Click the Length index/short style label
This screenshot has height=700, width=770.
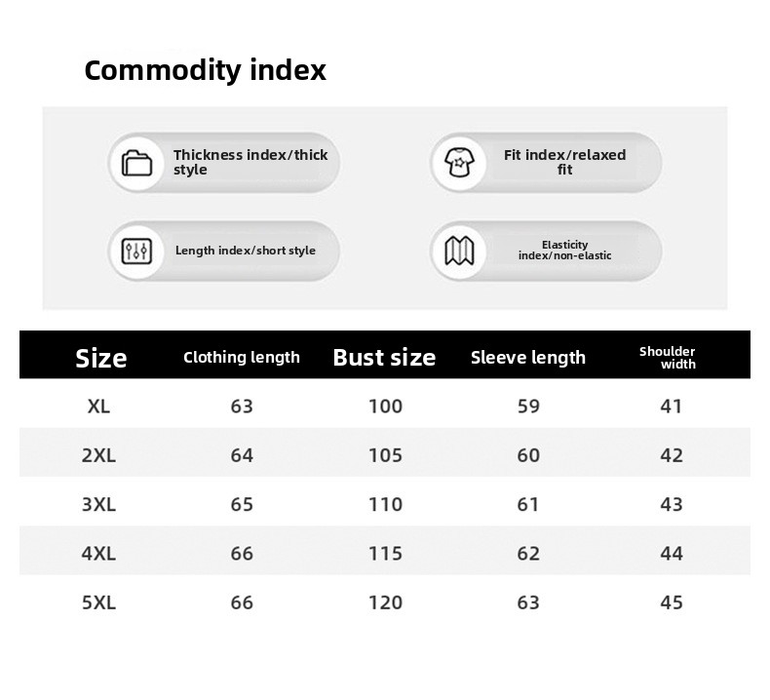pos(246,251)
